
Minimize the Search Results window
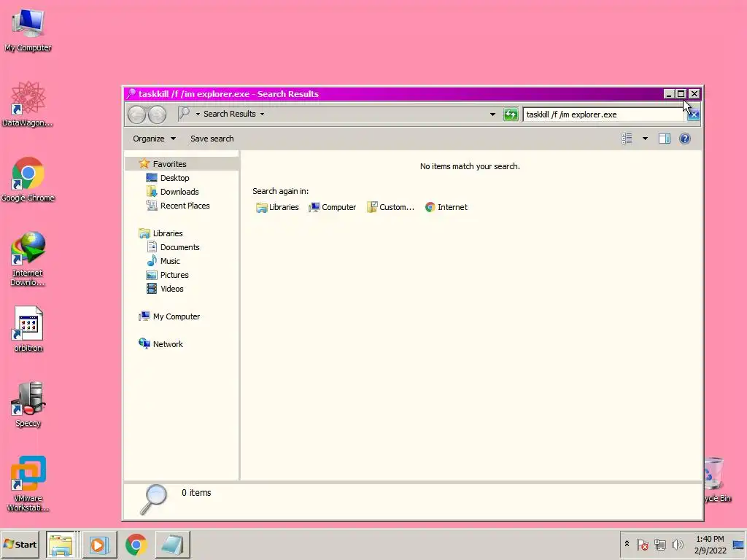click(668, 94)
